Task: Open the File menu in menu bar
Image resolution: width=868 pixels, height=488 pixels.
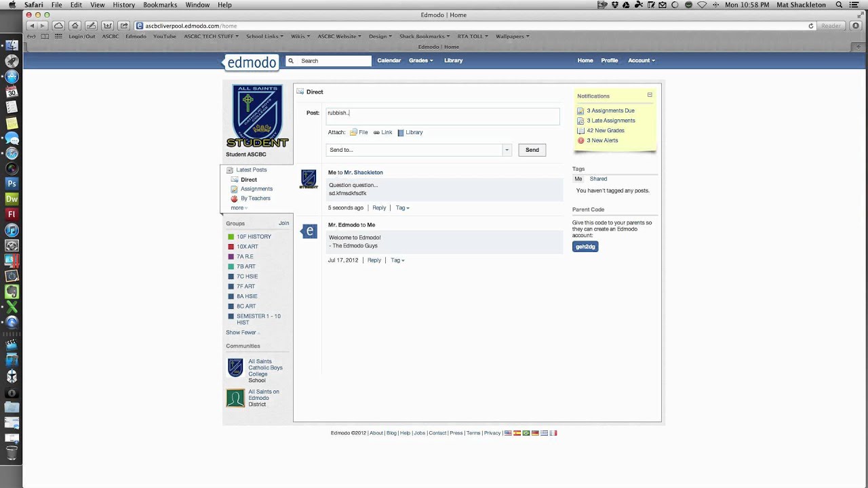Action: 57,5
